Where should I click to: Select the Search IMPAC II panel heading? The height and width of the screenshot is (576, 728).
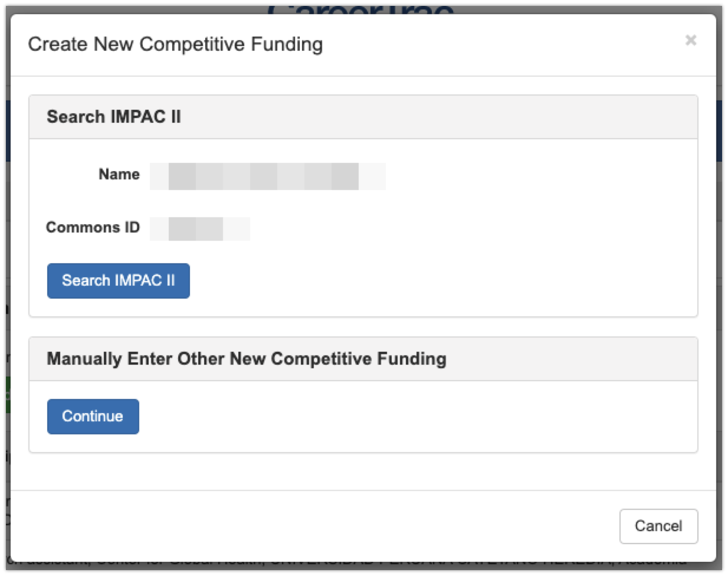click(x=114, y=117)
